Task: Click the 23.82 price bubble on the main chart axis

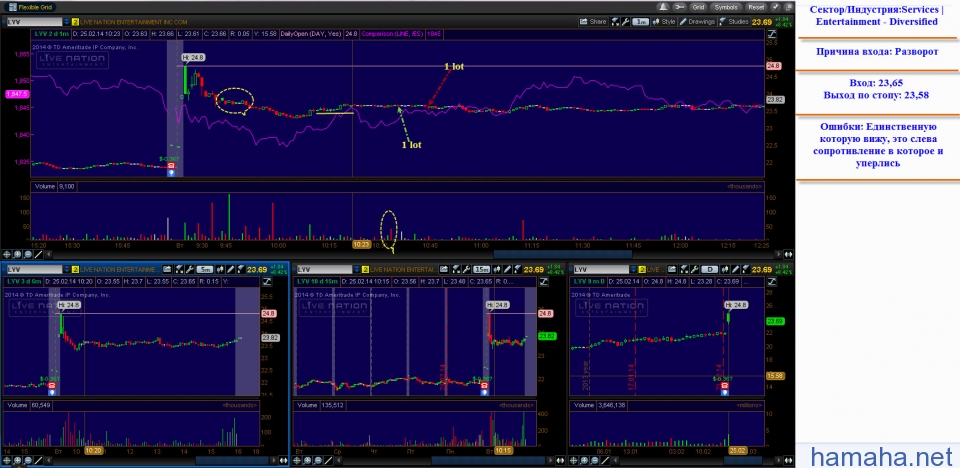Action: pos(775,99)
